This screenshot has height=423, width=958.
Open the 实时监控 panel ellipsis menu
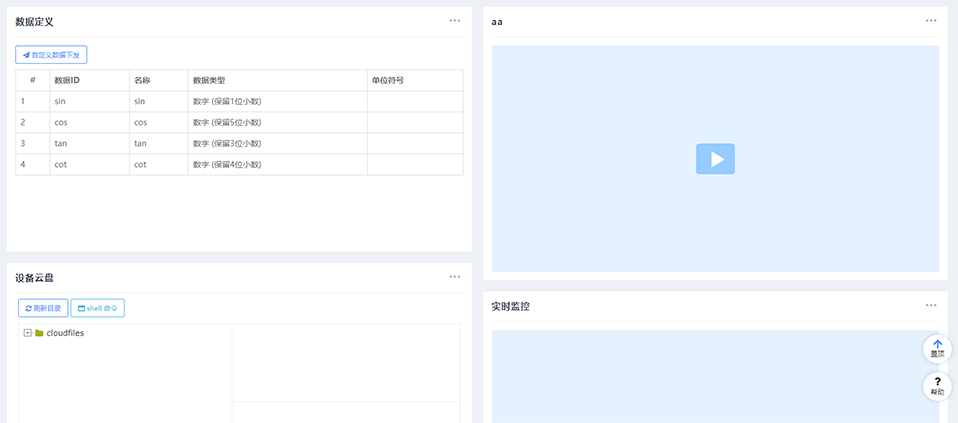click(931, 305)
